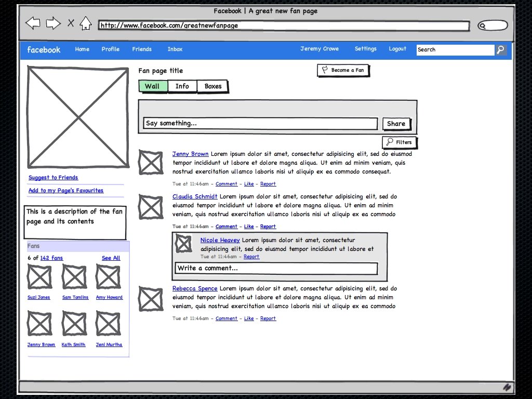Click the browser back arrow
The height and width of the screenshot is (399, 532).
(33, 23)
